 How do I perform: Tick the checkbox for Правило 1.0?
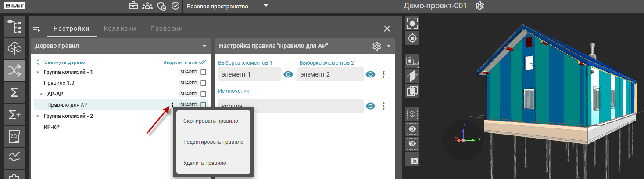[203, 83]
